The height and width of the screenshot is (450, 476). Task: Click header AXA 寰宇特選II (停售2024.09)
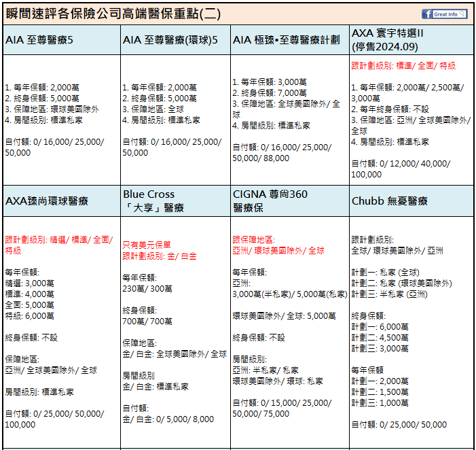(387, 40)
